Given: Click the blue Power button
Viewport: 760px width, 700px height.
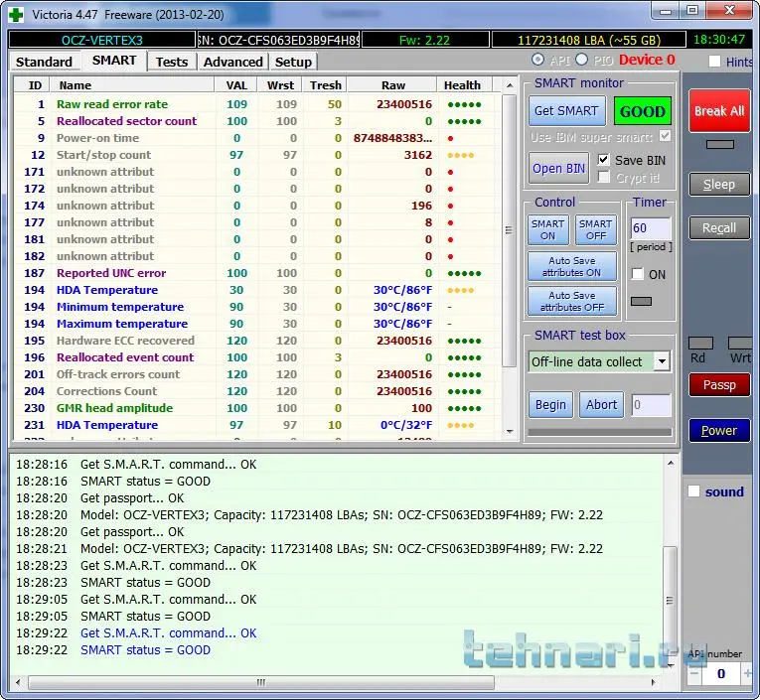Looking at the screenshot, I should [x=719, y=430].
